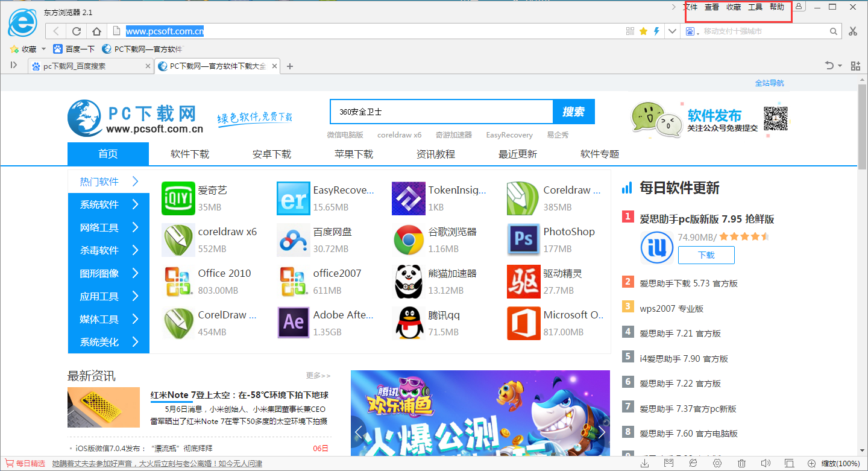Click the 下载 button for 爱思助手pc版新版
Screen dimensions: 868x471
click(x=705, y=255)
